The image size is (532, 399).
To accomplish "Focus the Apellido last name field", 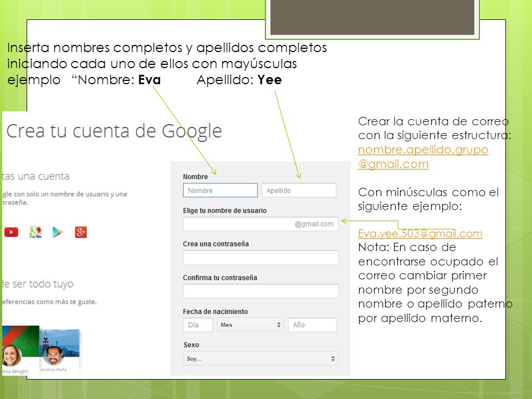I will click(x=299, y=190).
